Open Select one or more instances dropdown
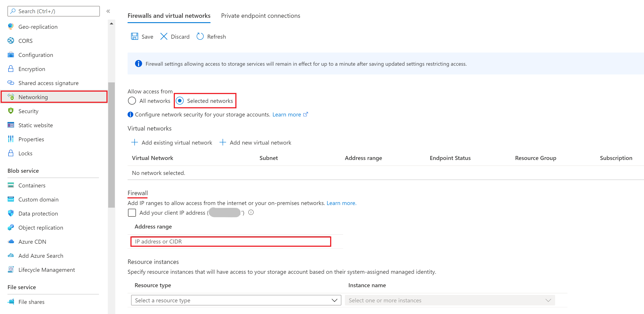Image resolution: width=644 pixels, height=314 pixels. 450,300
